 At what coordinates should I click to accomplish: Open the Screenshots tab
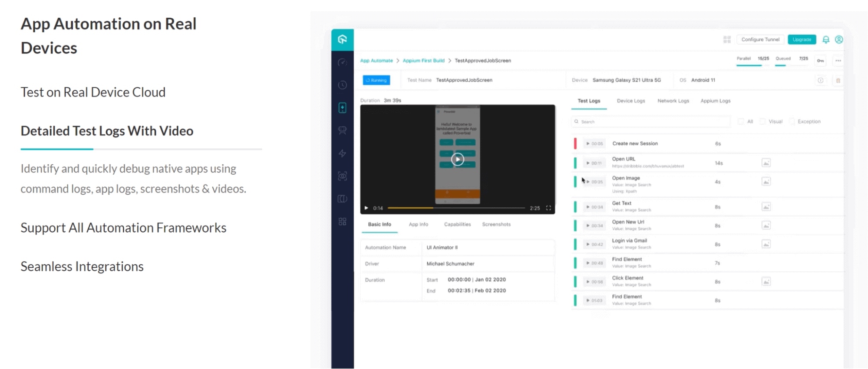496,224
